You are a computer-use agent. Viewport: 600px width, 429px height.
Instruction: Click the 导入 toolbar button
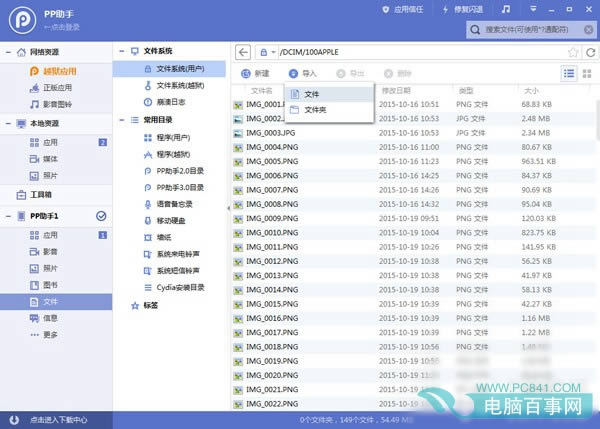click(x=302, y=73)
